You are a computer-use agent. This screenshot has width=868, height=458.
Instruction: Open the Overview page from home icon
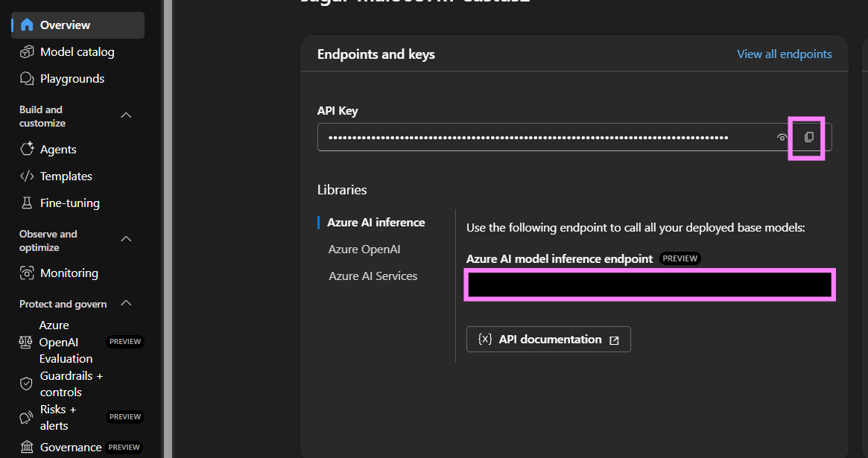27,25
